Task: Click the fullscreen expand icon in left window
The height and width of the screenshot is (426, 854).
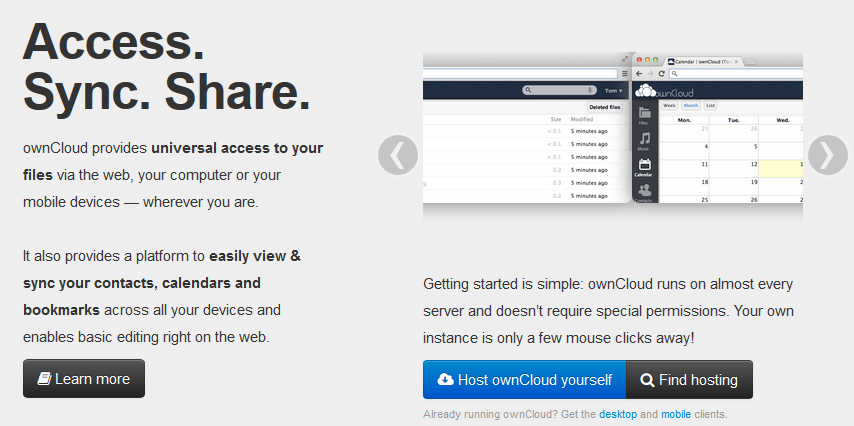Action: tap(625, 59)
